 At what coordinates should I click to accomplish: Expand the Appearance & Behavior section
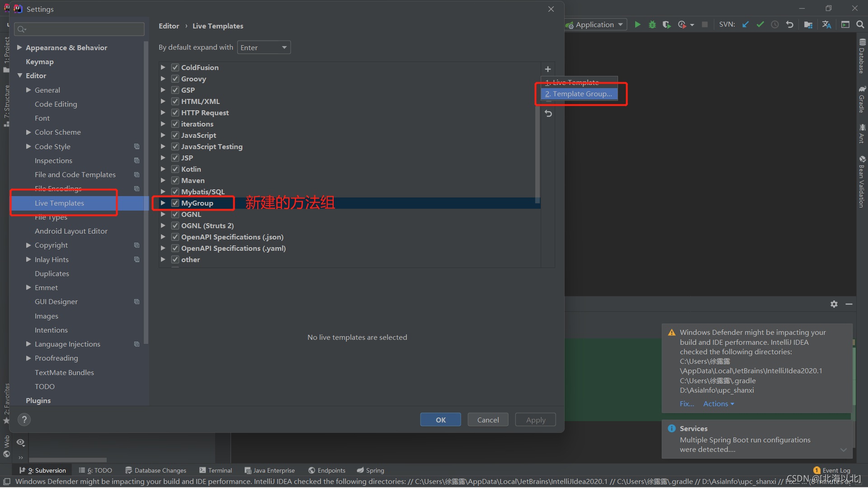(x=19, y=47)
